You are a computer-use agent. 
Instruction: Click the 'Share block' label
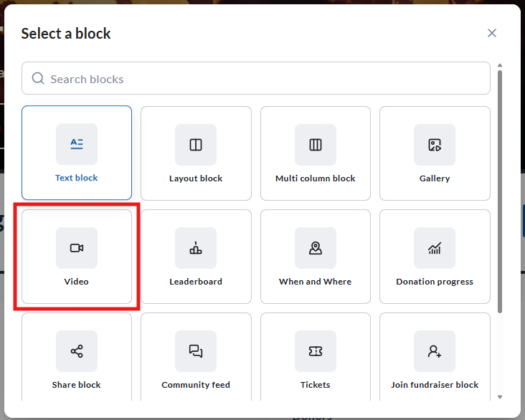[x=77, y=385]
